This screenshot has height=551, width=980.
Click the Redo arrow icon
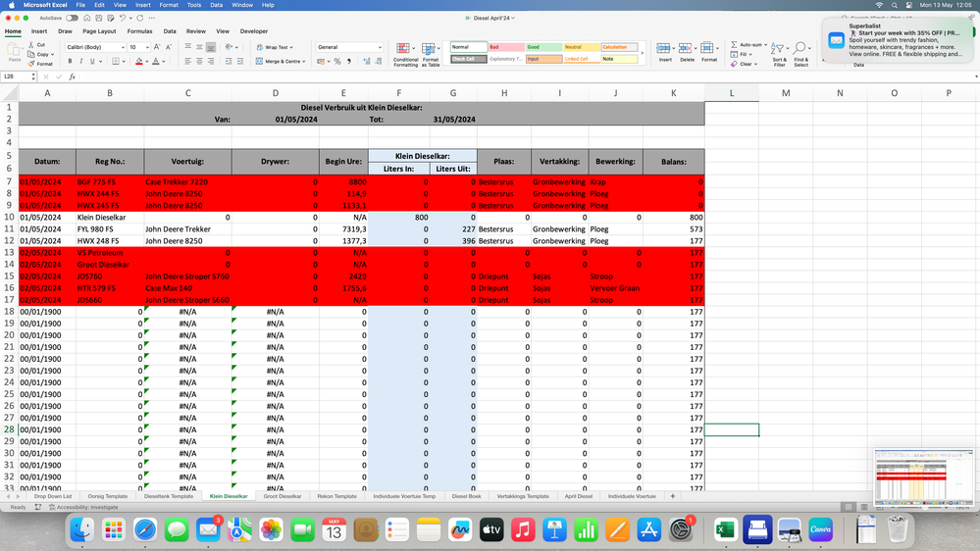pos(140,18)
